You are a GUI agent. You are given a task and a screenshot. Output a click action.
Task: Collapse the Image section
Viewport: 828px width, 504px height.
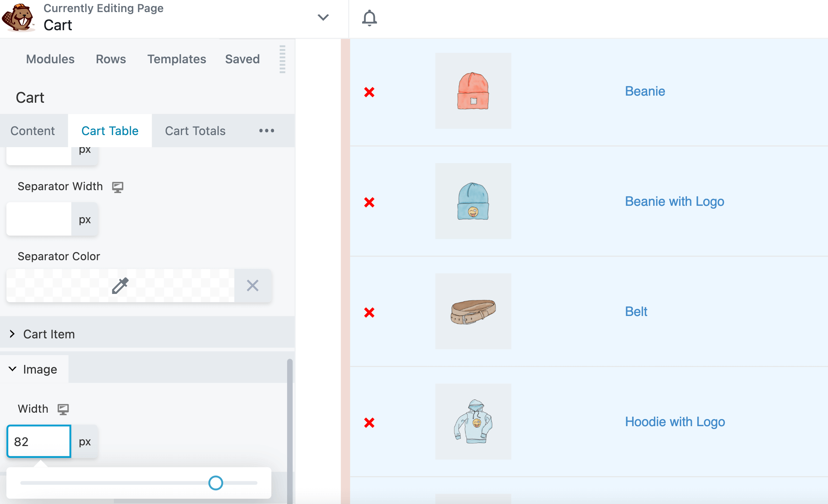(12, 369)
